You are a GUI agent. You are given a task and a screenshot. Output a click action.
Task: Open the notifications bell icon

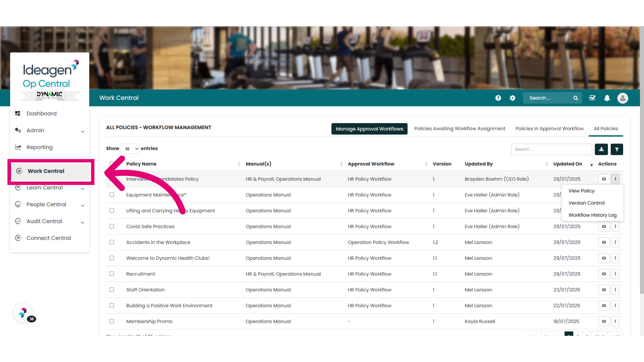click(x=607, y=98)
